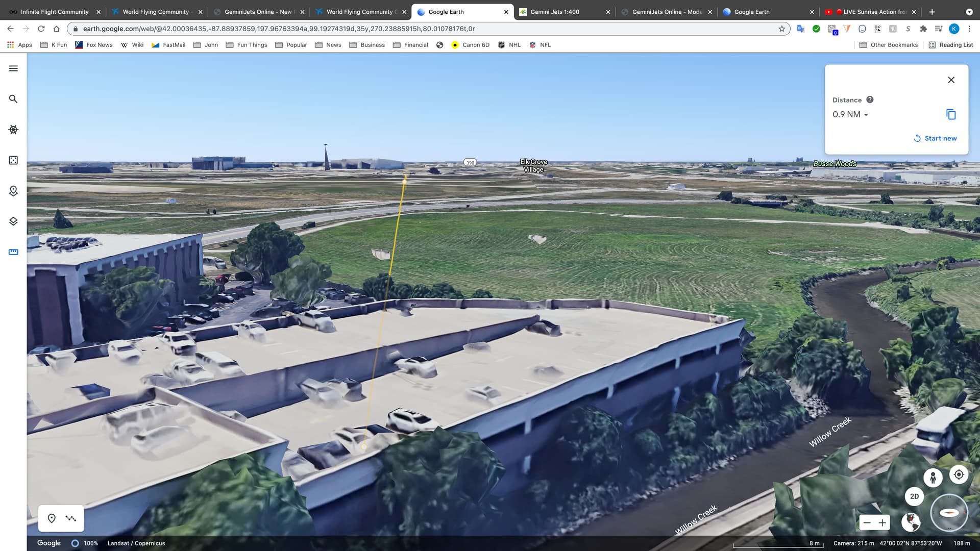Switch to GeminiJets Online - New tab
Viewport: 980px width, 551px height.
pyautogui.click(x=260, y=12)
